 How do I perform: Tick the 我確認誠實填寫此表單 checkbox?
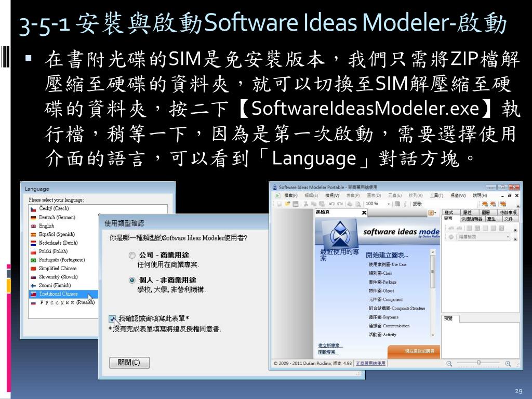tap(112, 318)
